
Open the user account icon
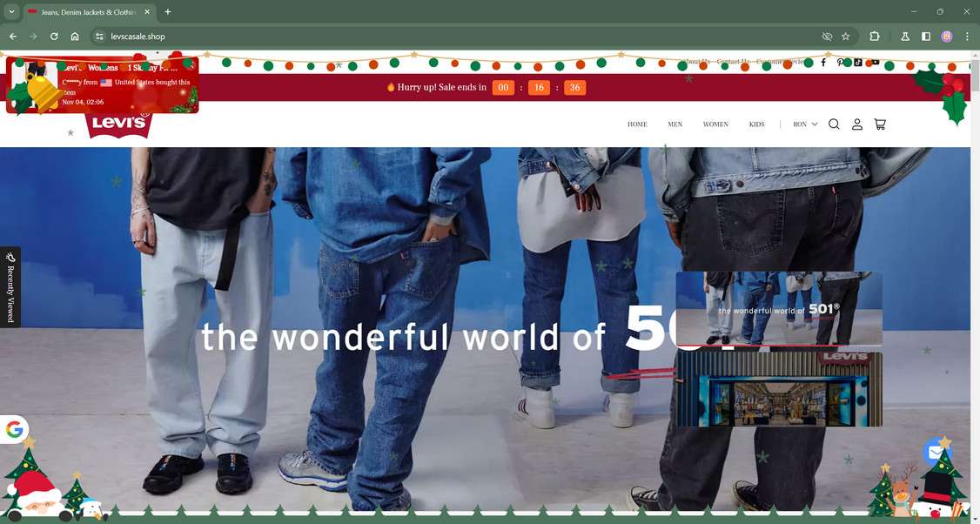click(x=857, y=124)
